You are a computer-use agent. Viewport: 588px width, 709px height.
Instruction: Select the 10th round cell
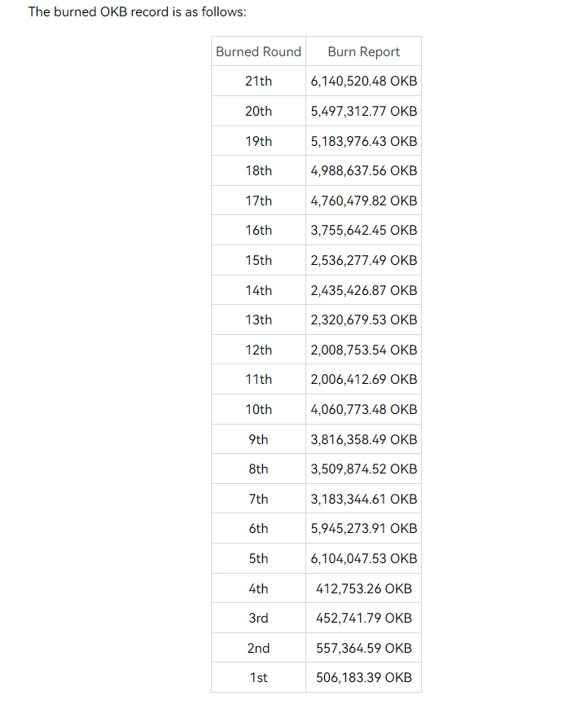click(x=258, y=409)
